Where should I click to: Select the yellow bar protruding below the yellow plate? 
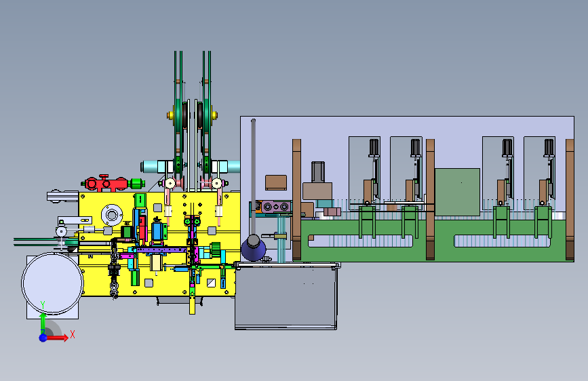[x=193, y=304]
